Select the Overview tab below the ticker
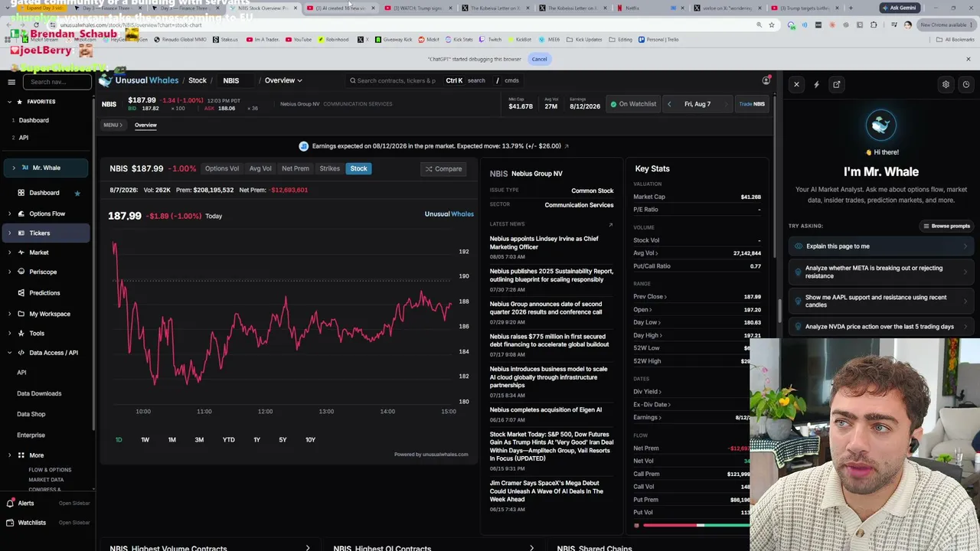This screenshot has height=551, width=980. point(145,125)
